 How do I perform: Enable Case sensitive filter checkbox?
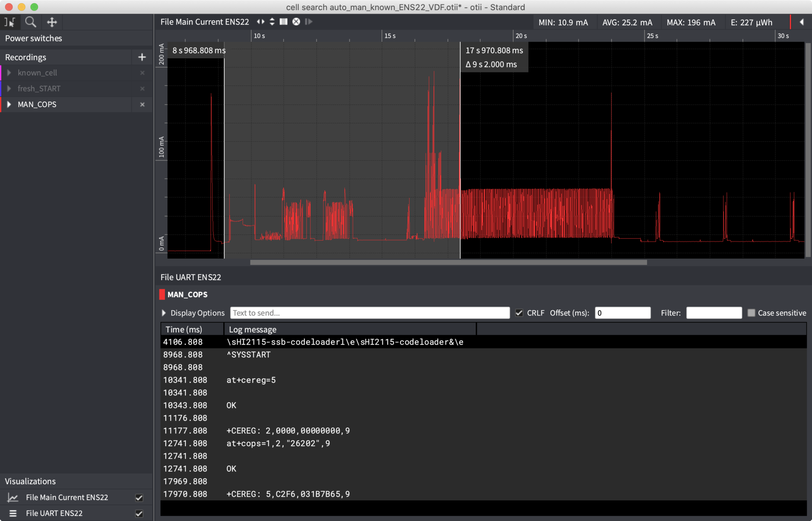tap(751, 313)
